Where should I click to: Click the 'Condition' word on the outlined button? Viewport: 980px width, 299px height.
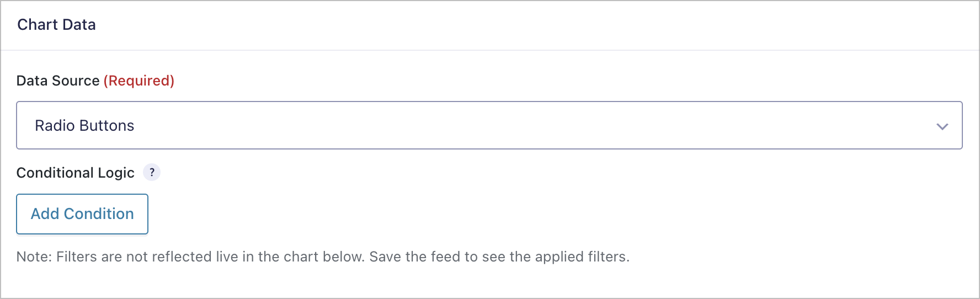99,214
